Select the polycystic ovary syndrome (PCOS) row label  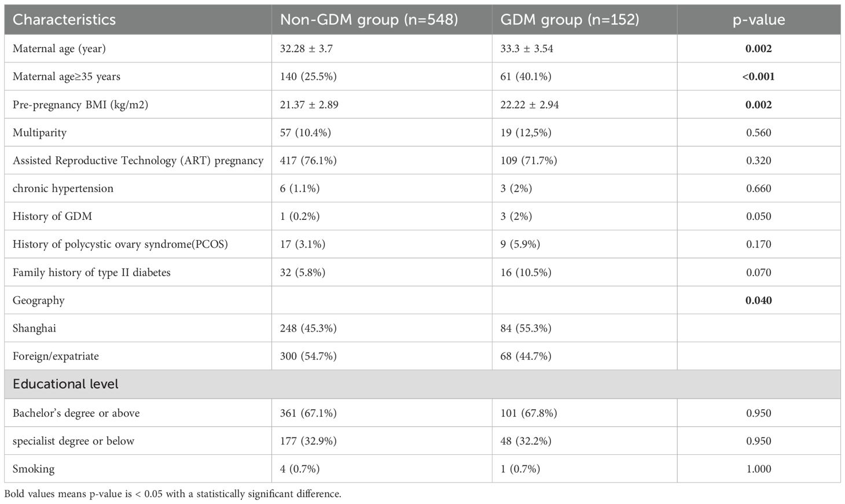click(x=120, y=244)
